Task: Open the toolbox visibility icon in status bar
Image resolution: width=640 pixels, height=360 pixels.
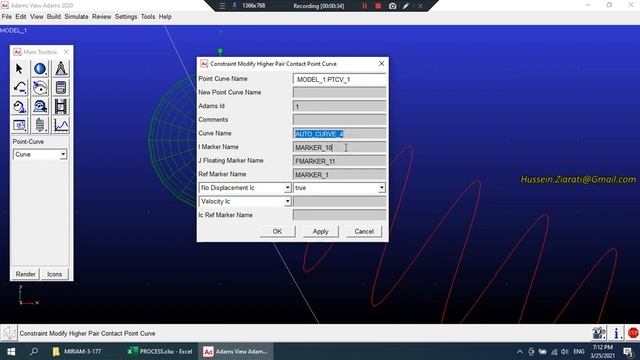Action: coord(599,333)
